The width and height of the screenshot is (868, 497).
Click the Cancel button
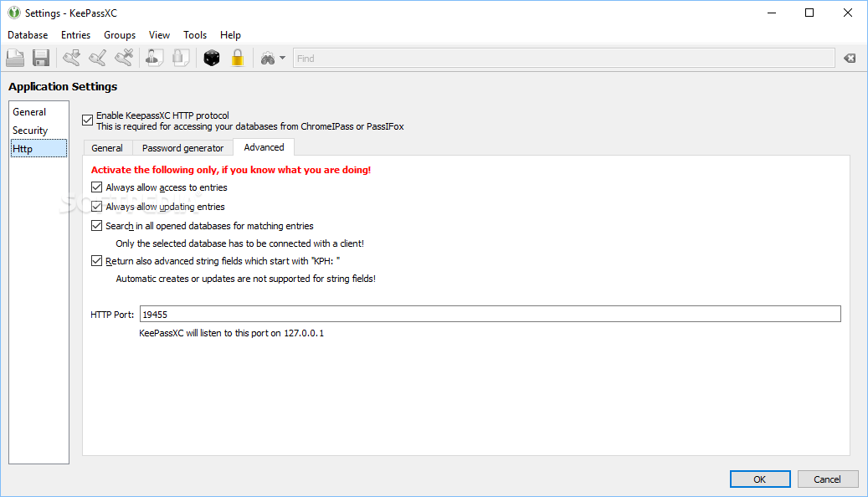point(828,479)
